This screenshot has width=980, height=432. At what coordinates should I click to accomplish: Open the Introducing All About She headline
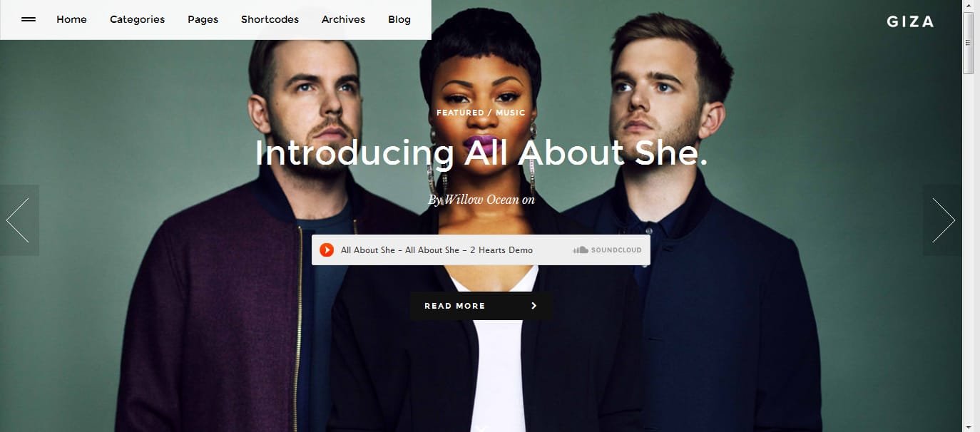481,153
